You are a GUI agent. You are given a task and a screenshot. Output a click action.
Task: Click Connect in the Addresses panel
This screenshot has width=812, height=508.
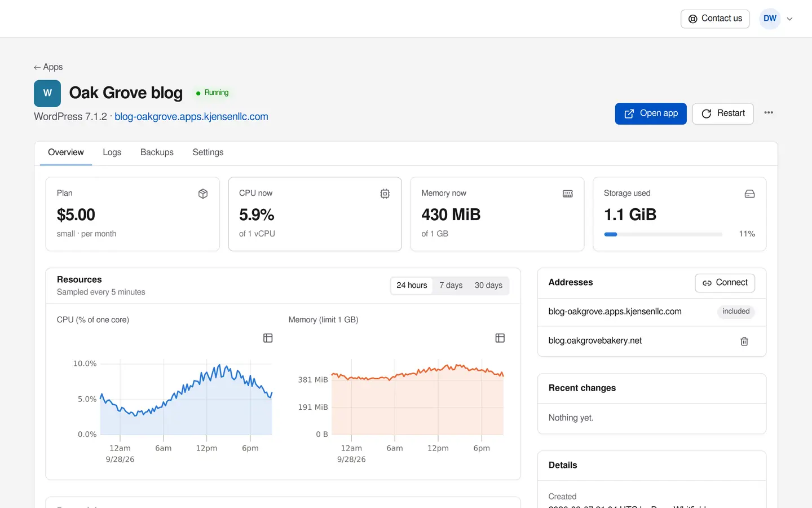click(x=725, y=283)
